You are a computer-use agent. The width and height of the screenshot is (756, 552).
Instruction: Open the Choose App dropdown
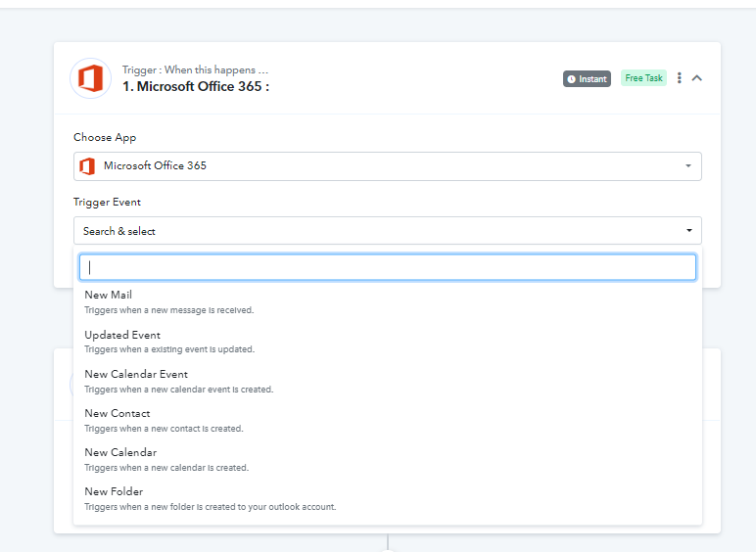click(x=387, y=166)
